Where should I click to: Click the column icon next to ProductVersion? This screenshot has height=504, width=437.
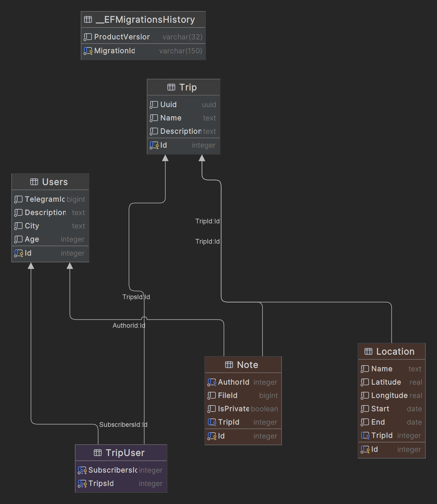88,37
